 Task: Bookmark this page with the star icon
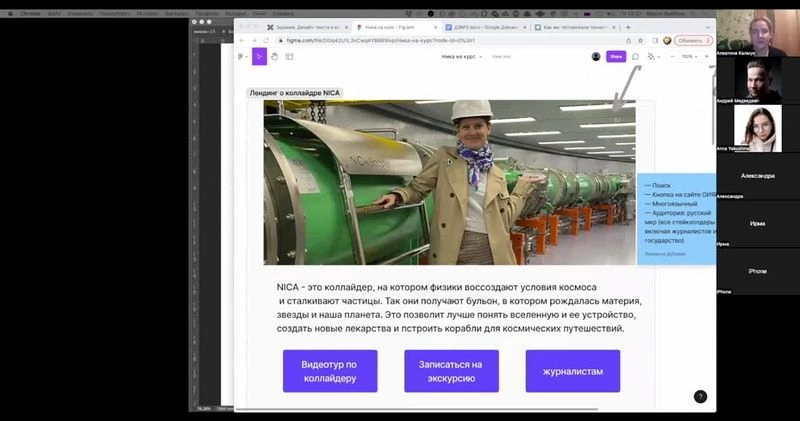click(640, 40)
